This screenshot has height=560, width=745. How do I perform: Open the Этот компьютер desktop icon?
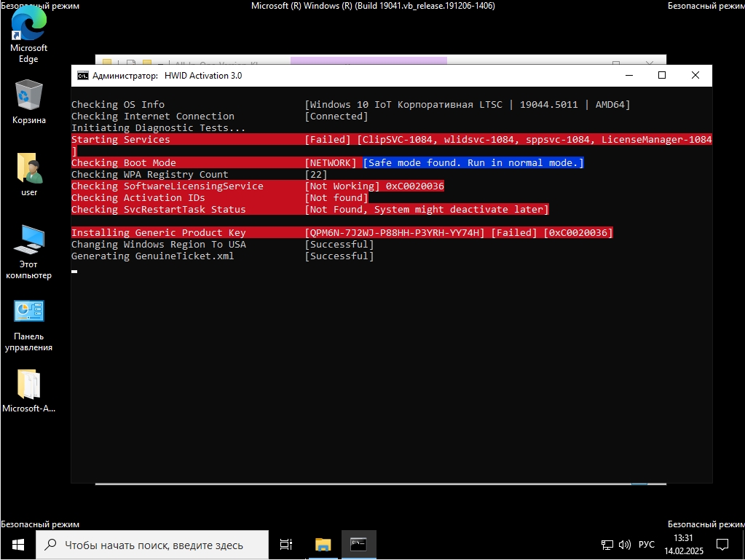[x=28, y=252]
